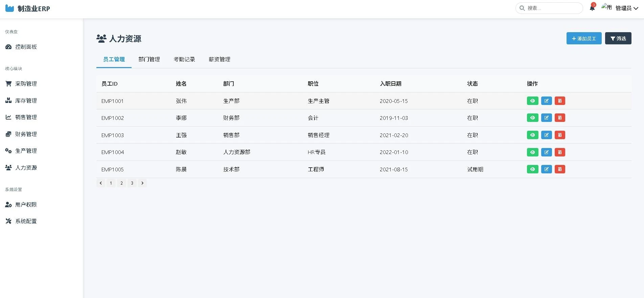Click the green eye icon for 赵敏

click(x=532, y=152)
